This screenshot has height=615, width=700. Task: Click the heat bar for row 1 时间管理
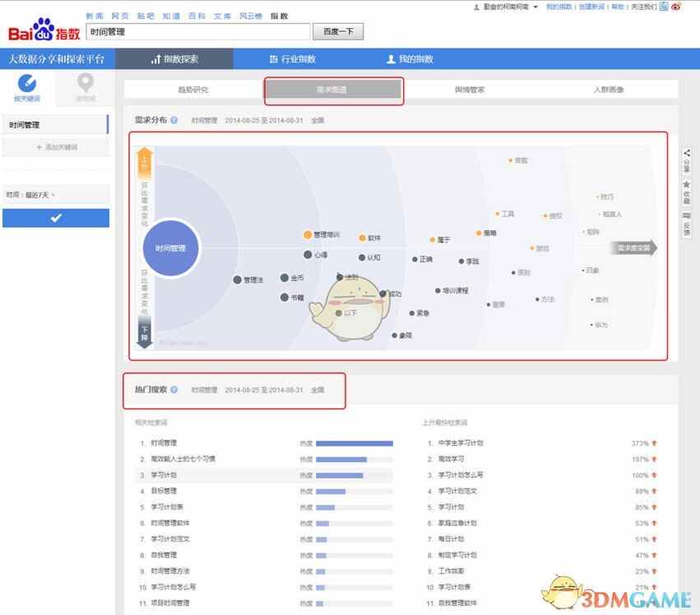coord(355,443)
